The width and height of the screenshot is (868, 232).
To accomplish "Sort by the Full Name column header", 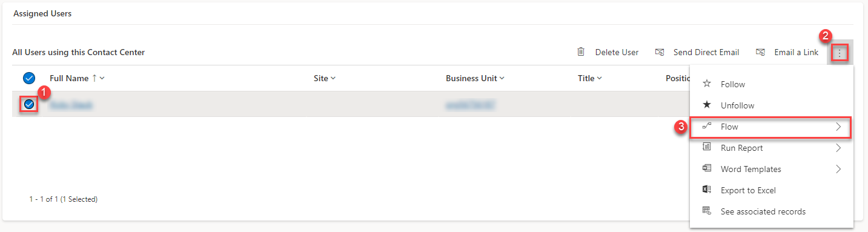I will tap(70, 78).
